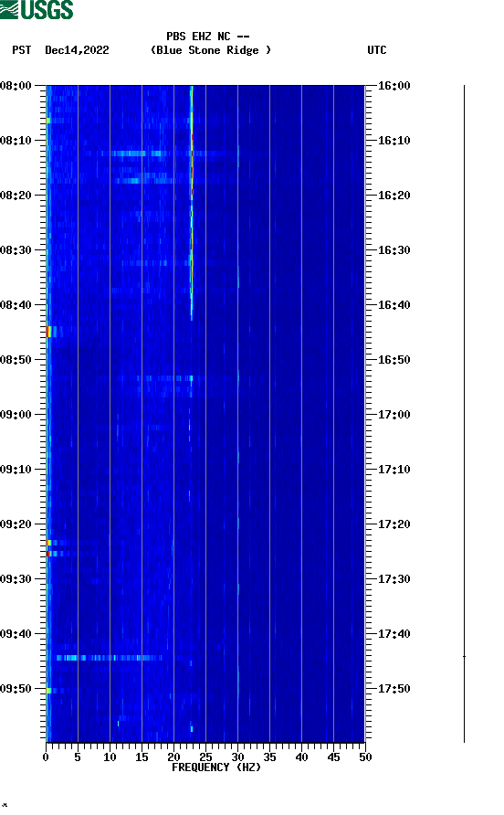Click the 16:50 UTC time label
Screen dimensions: 504x815
[x=394, y=360]
